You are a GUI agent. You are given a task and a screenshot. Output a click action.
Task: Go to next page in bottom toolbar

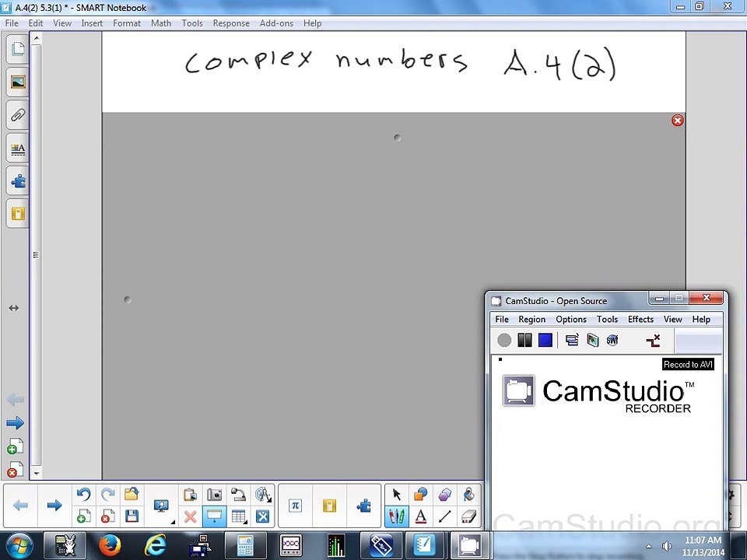(54, 506)
